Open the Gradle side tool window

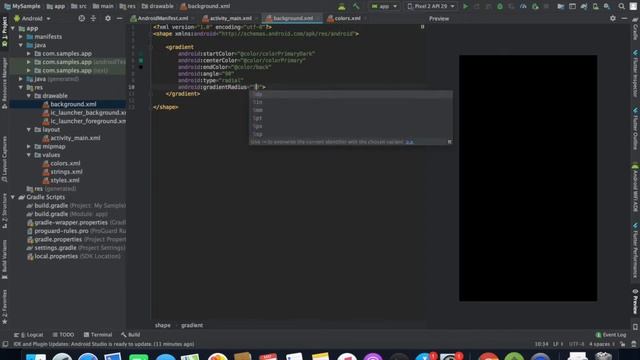tap(635, 29)
